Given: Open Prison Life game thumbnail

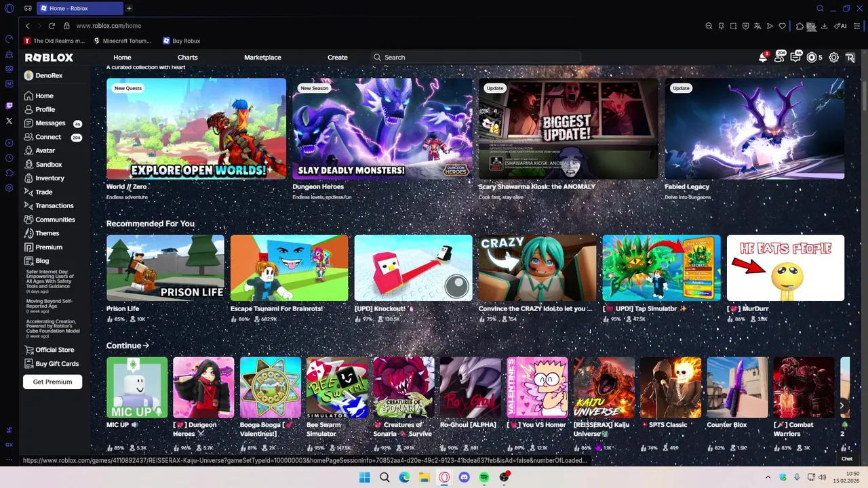Looking at the screenshot, I should click(x=165, y=268).
